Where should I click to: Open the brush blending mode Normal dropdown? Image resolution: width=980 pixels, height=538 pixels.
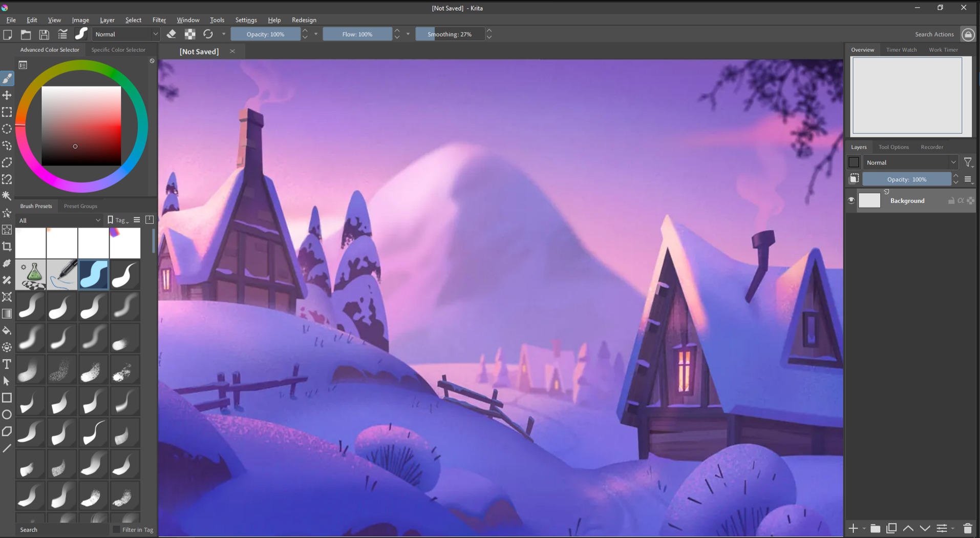[126, 34]
